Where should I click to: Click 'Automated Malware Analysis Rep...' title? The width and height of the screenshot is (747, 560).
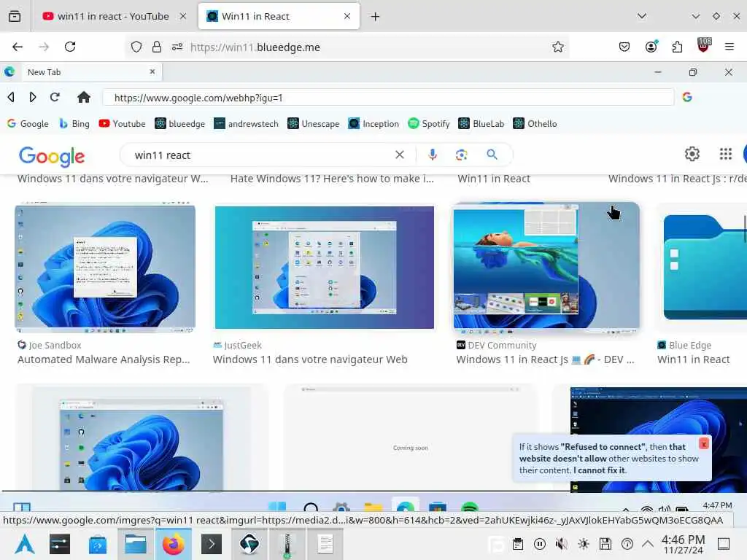click(104, 359)
